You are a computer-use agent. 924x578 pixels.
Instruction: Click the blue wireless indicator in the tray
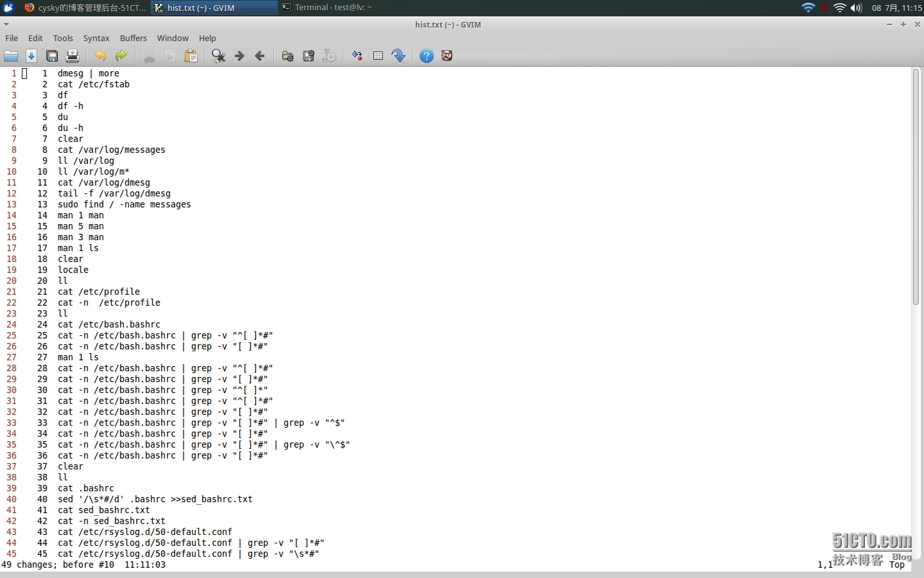click(x=809, y=8)
